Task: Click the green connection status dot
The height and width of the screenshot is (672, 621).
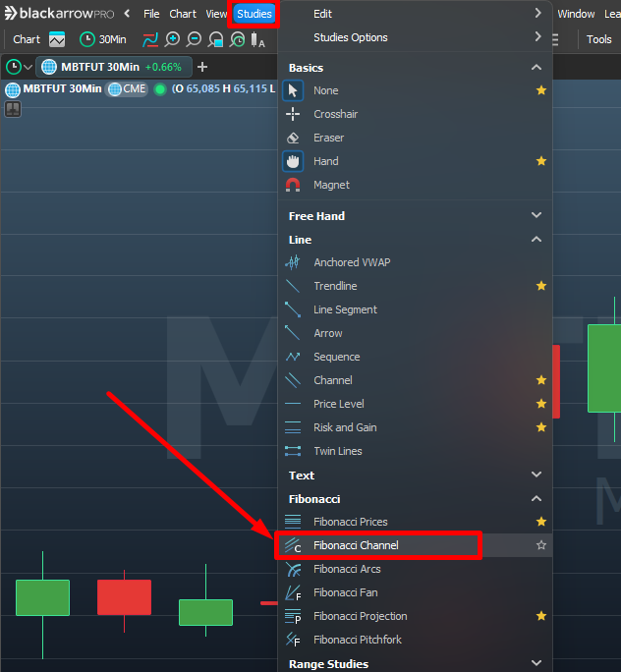Action: pos(160,89)
